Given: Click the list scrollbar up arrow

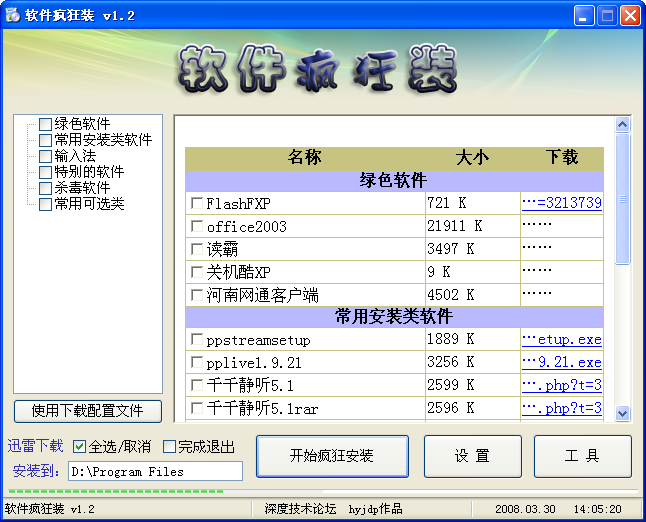Looking at the screenshot, I should point(623,124).
